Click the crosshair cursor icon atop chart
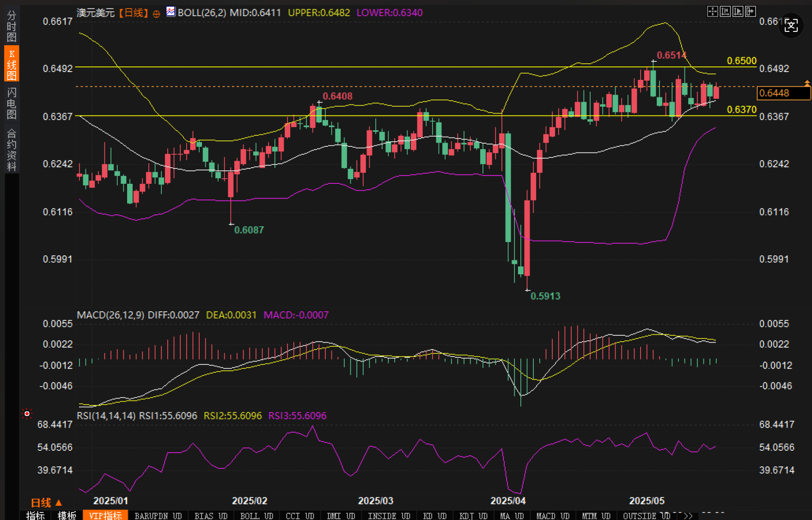Viewport: 812px width, 520px height. pyautogui.click(x=713, y=12)
